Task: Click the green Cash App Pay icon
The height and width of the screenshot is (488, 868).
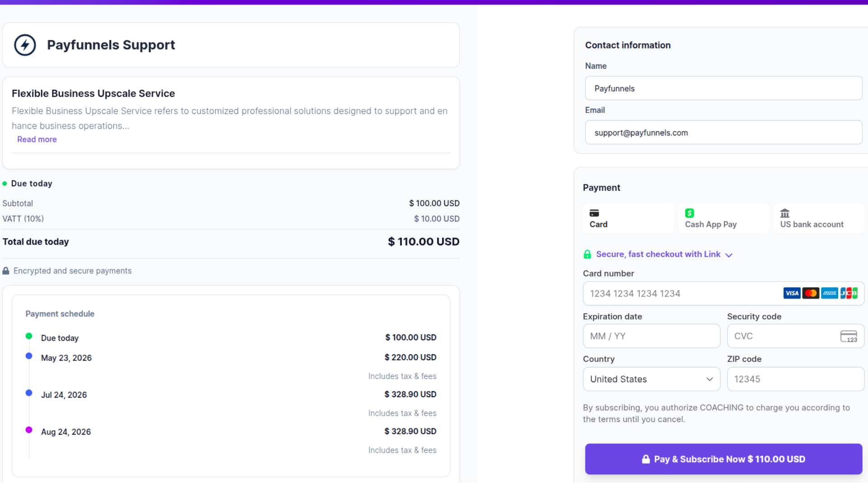Action: click(x=689, y=213)
